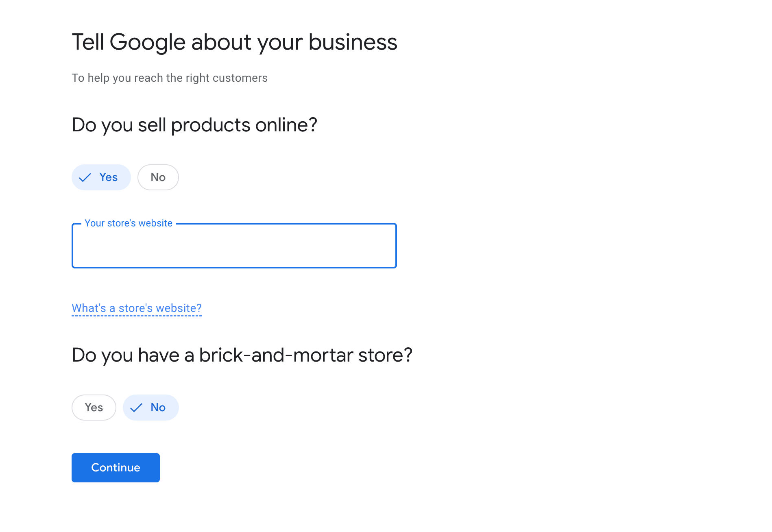The height and width of the screenshot is (532, 772).
Task: Open the 'What's a store's website?' help link
Action: click(x=137, y=308)
